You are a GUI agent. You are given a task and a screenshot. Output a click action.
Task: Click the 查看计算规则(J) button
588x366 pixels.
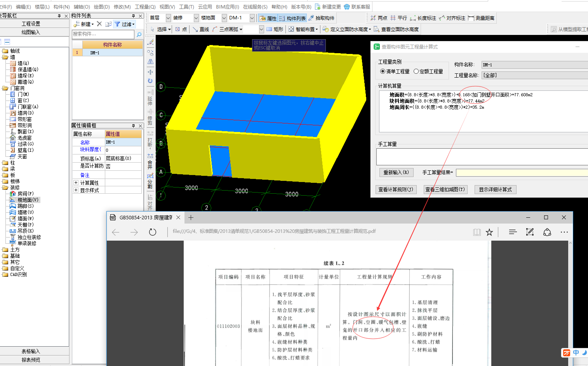(396, 189)
